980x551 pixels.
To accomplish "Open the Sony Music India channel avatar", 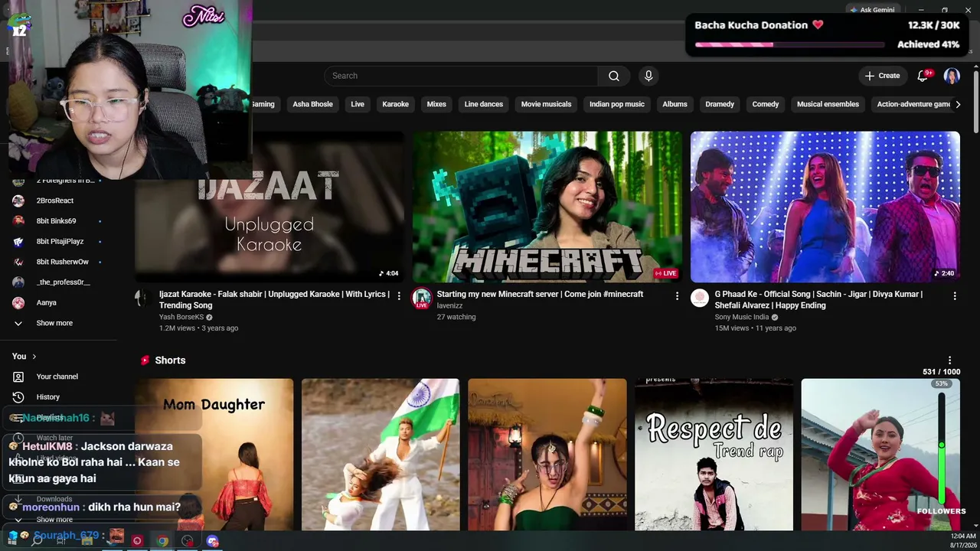I will 700,298.
